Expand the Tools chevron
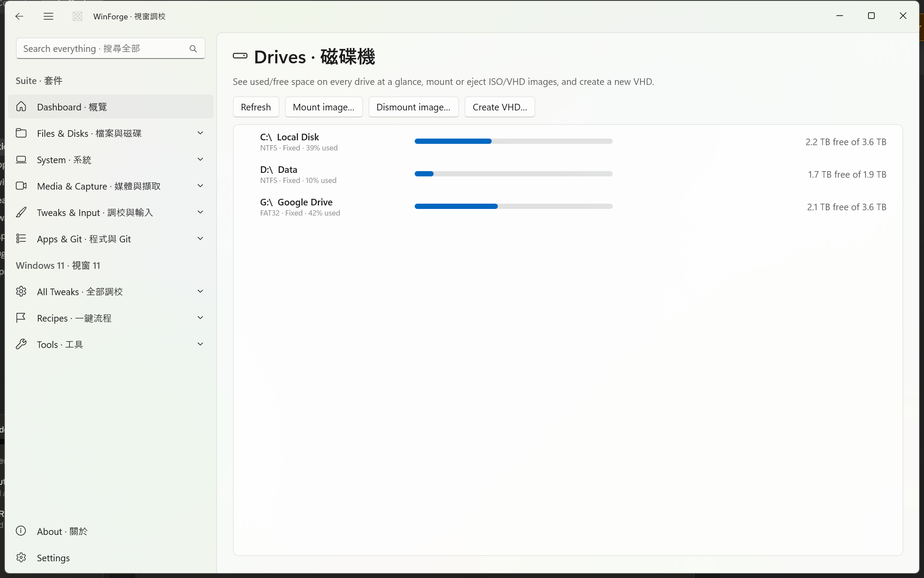 click(200, 344)
